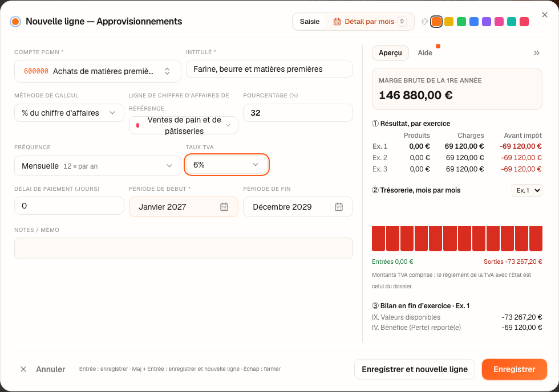Click the Avant impôt column header
The width and height of the screenshot is (559, 392).
click(522, 135)
